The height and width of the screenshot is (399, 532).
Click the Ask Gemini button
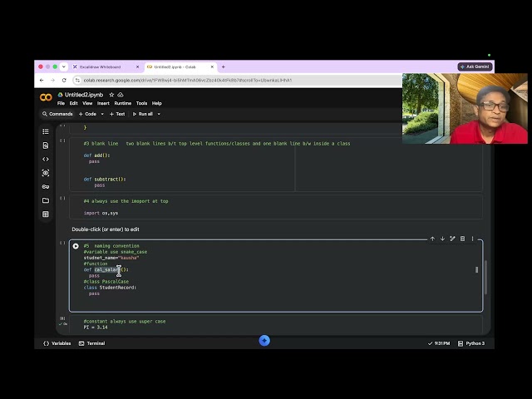click(x=475, y=66)
